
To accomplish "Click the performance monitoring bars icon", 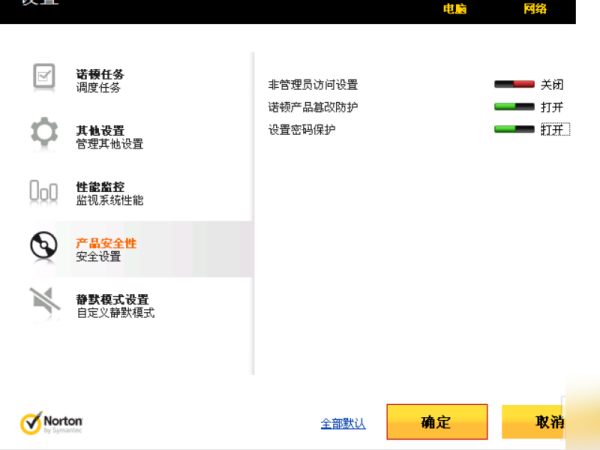I will [44, 191].
